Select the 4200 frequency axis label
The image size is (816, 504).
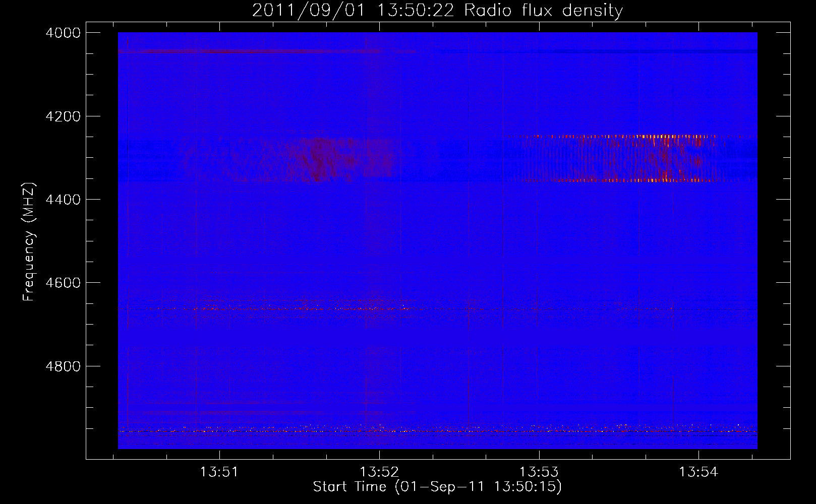pyautogui.click(x=63, y=116)
